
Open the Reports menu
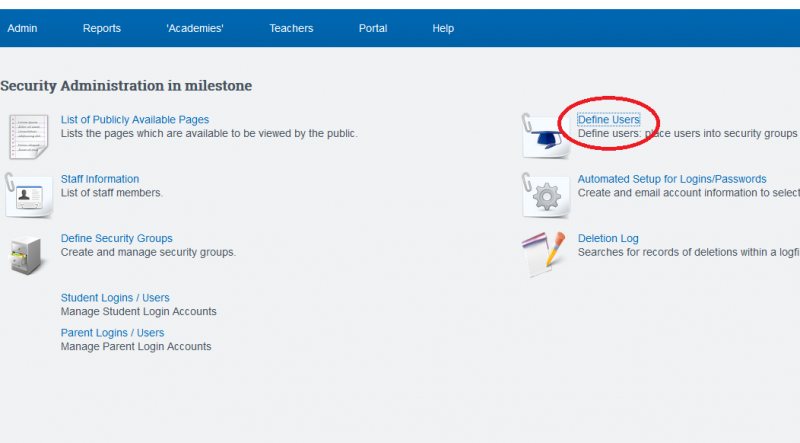102,29
